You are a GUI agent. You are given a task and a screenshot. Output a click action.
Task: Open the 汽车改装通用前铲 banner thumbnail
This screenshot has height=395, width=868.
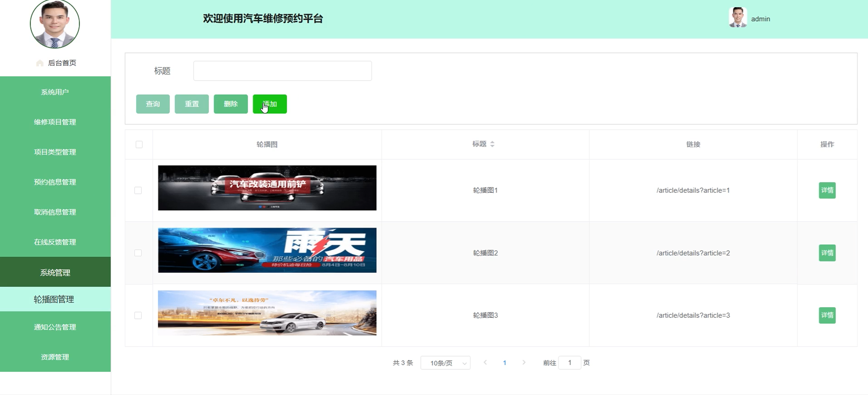click(267, 188)
